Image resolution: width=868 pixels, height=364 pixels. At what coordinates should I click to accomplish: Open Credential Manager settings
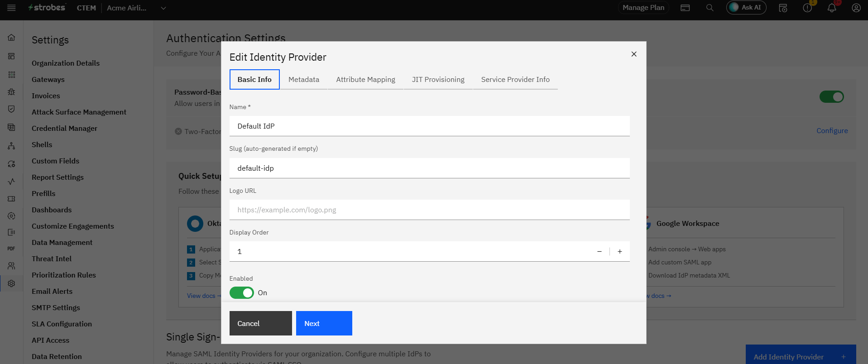(64, 129)
